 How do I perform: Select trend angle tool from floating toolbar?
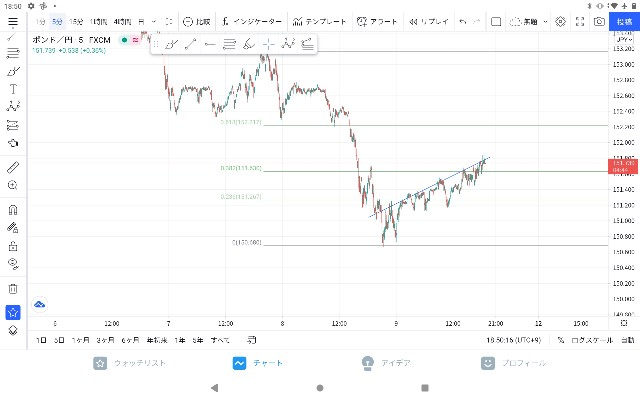coord(249,44)
